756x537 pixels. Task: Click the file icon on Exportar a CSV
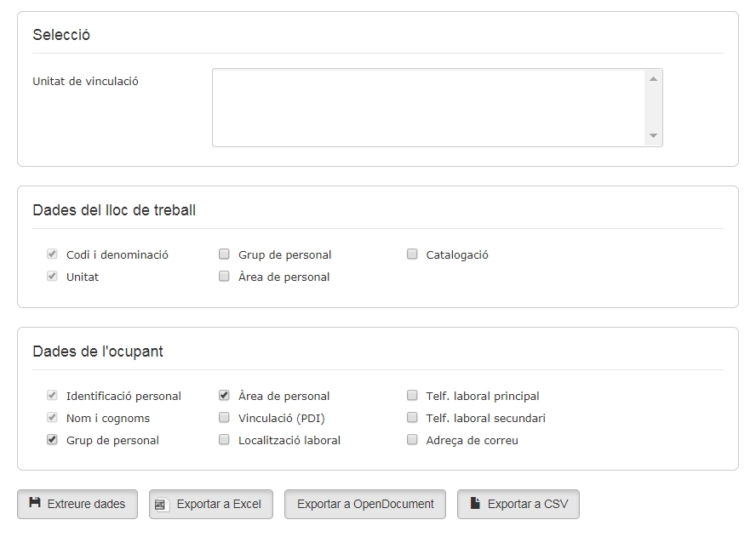(x=475, y=503)
